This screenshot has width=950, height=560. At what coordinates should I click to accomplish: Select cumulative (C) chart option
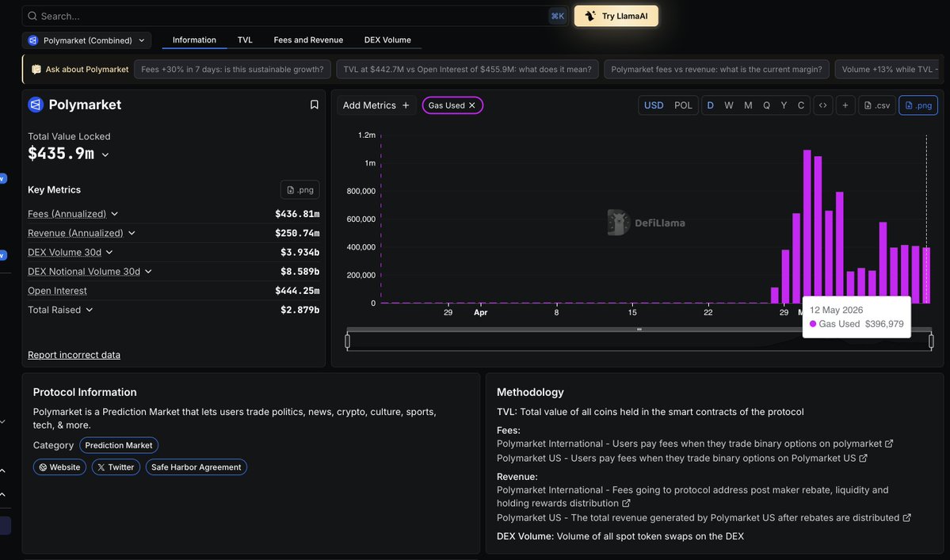pos(801,105)
